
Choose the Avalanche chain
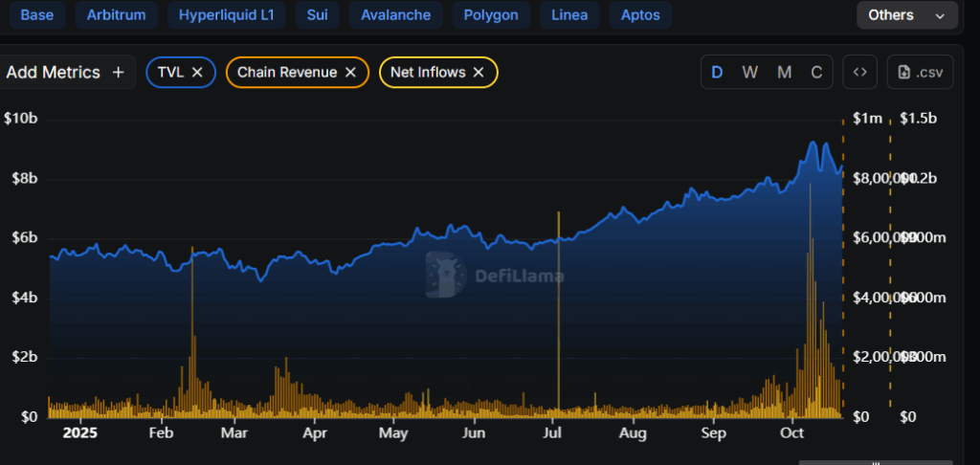395,15
